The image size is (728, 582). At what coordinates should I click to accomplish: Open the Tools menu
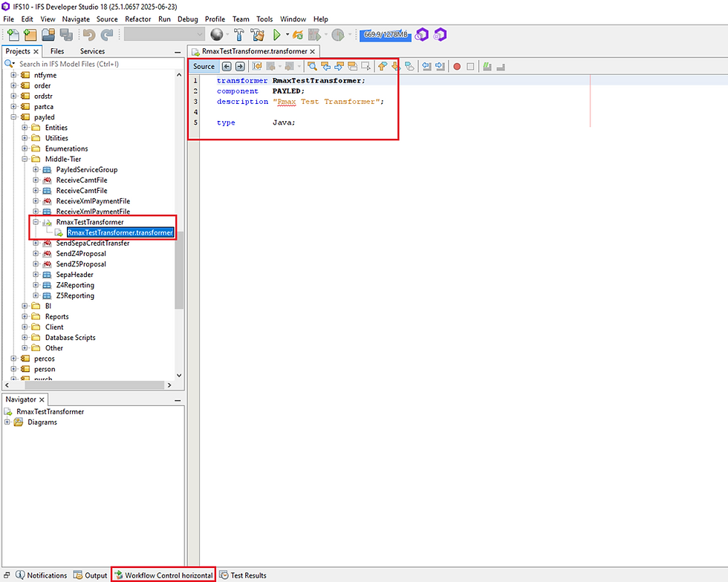[264, 19]
